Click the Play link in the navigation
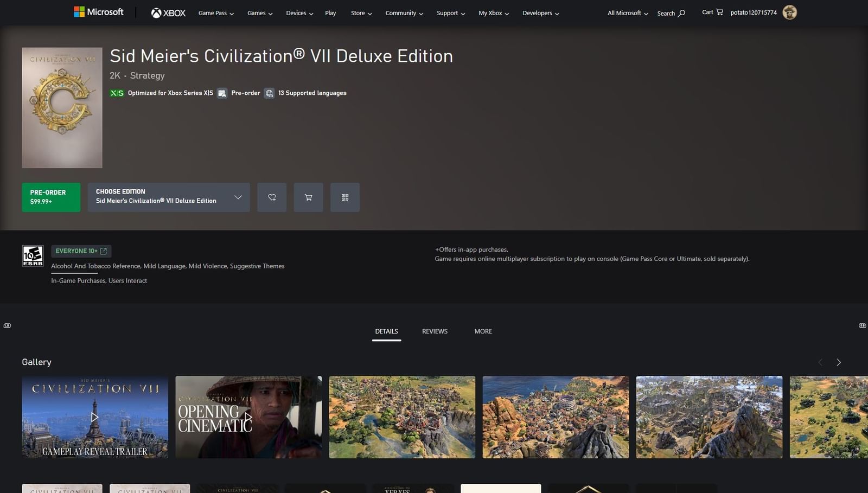Viewport: 868px width, 493px height. point(330,13)
